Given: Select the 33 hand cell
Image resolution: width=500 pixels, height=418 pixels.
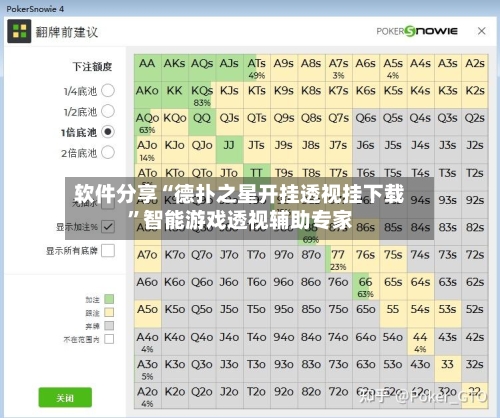Looking at the screenshot, I should pyautogui.click(x=448, y=368).
